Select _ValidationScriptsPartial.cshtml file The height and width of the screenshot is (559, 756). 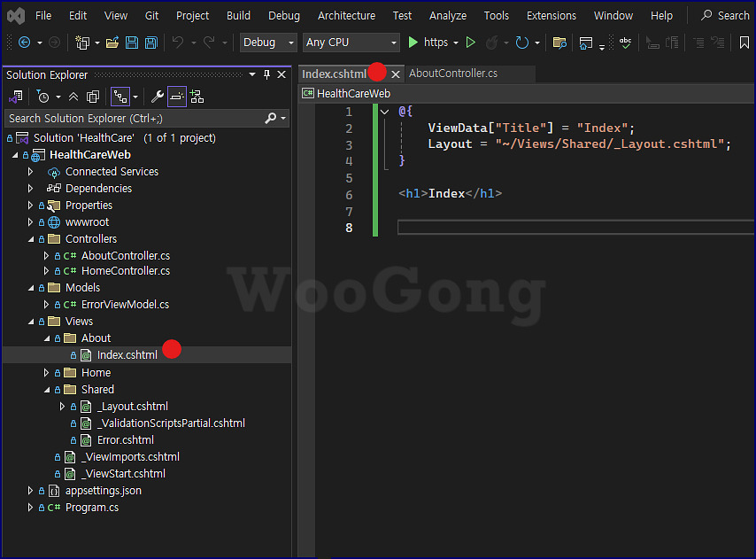pos(171,423)
